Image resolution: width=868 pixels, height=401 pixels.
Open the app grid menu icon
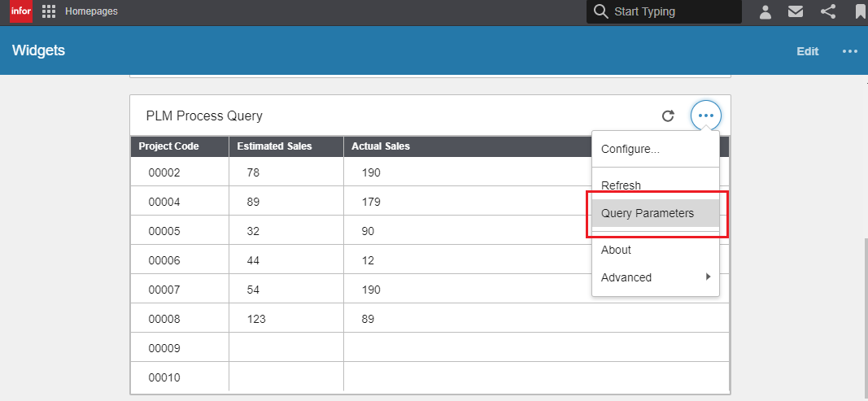click(49, 11)
